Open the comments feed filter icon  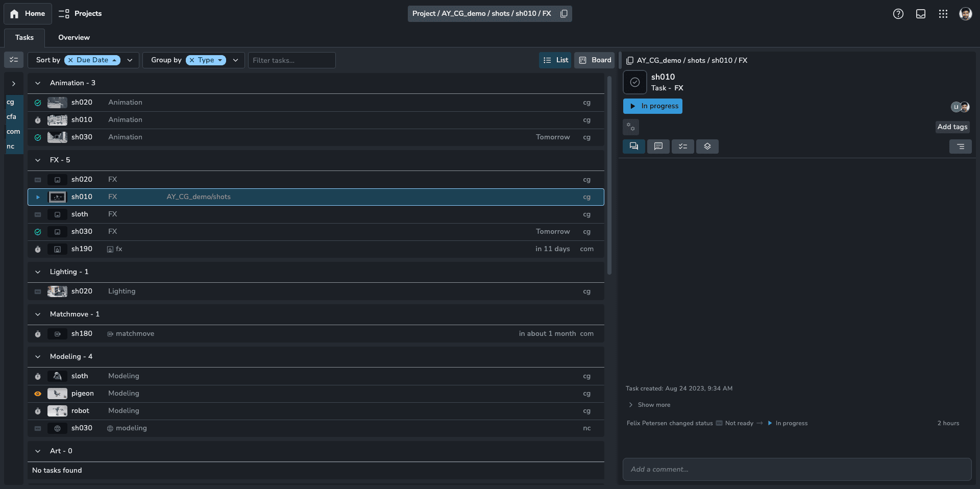point(658,146)
